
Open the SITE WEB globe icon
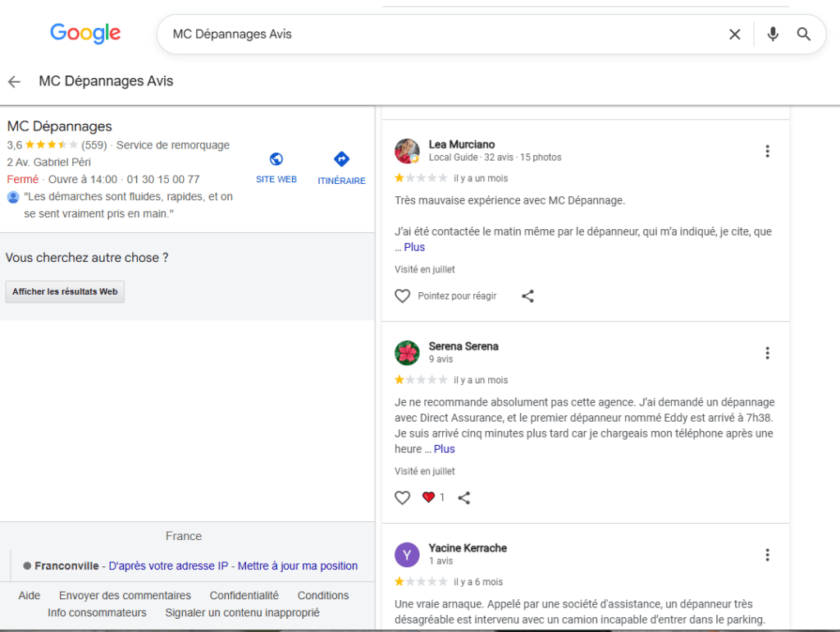(276, 159)
